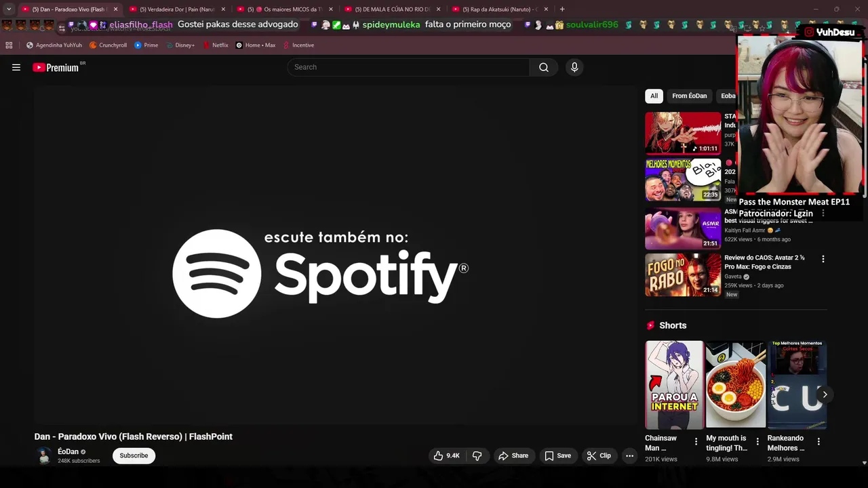The width and height of the screenshot is (868, 488).
Task: Open the YouTube hamburger guide menu
Action: point(16,67)
